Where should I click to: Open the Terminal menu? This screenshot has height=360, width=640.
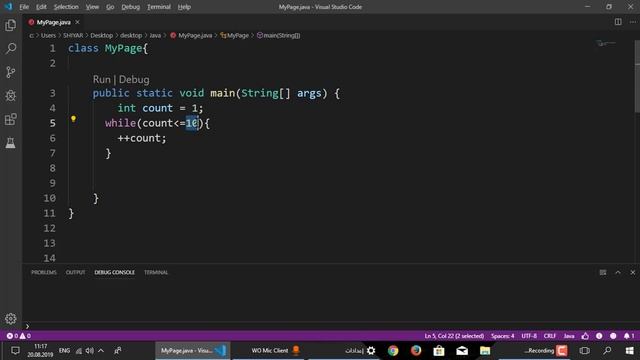coord(159,7)
